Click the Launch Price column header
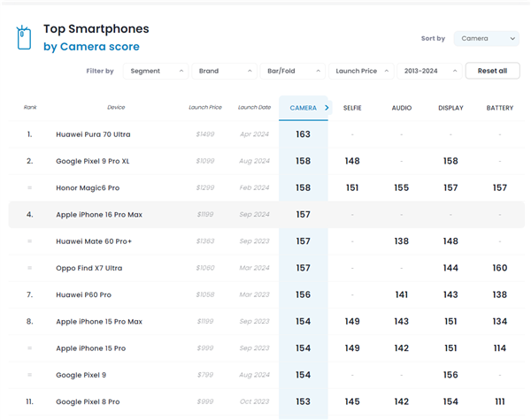This screenshot has height=420, width=531. click(204, 108)
